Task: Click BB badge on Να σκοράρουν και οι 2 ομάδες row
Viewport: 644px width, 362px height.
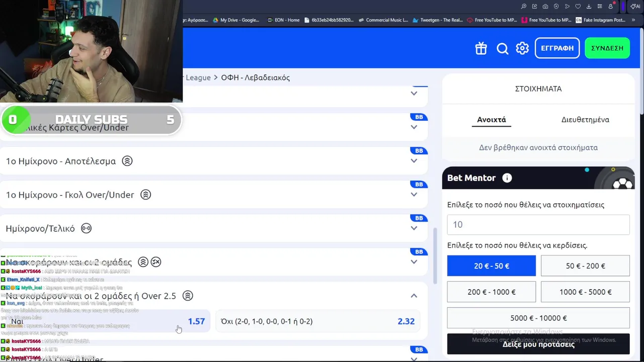Action: pyautogui.click(x=419, y=252)
